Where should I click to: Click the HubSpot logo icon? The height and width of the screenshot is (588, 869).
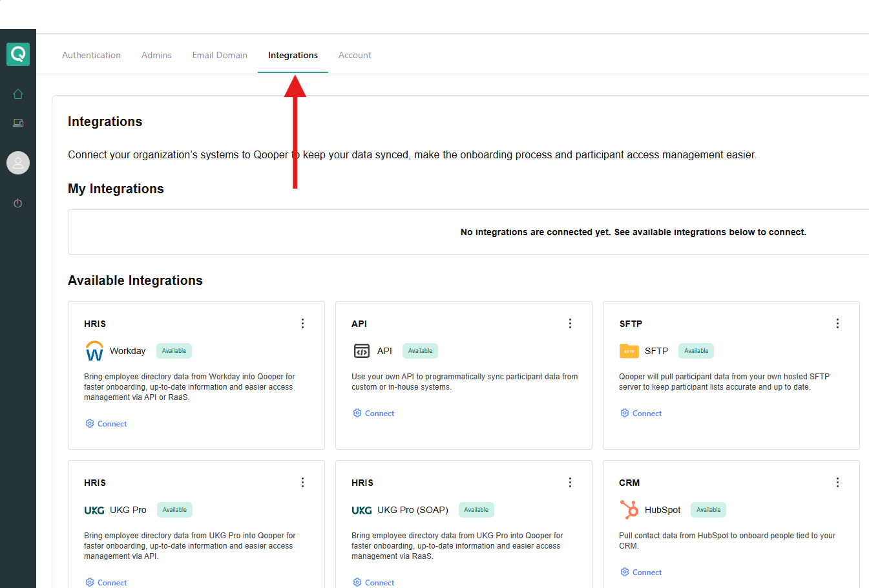pos(629,510)
